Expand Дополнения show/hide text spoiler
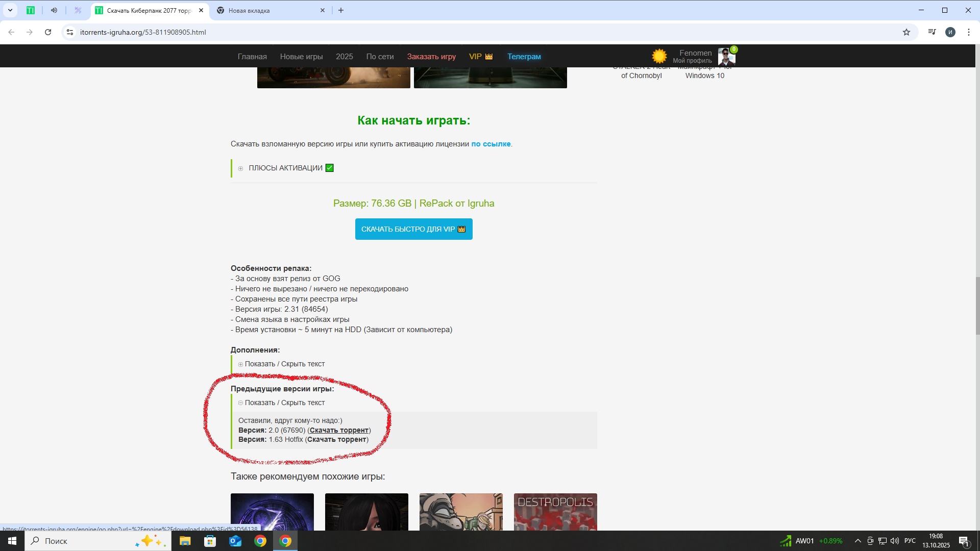 [x=284, y=364]
